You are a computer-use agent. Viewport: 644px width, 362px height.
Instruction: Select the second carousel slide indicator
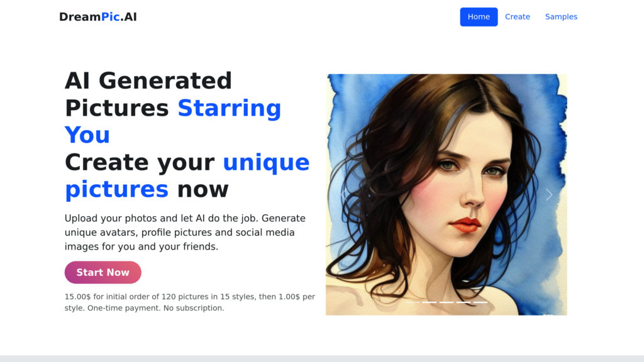(429, 302)
